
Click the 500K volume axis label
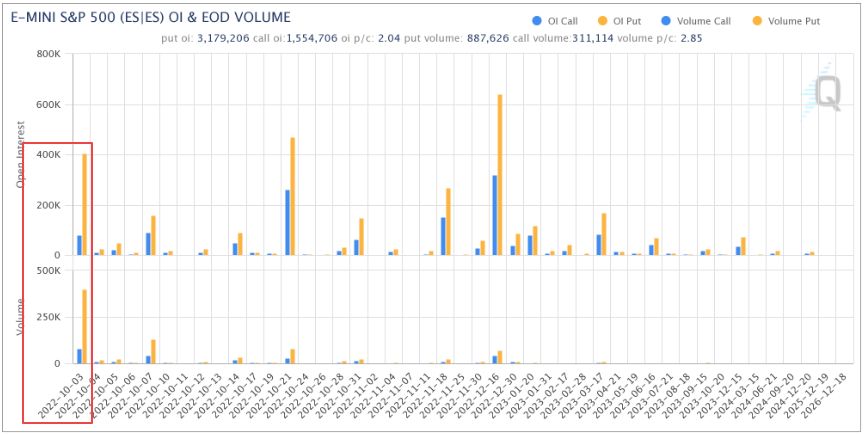click(47, 270)
